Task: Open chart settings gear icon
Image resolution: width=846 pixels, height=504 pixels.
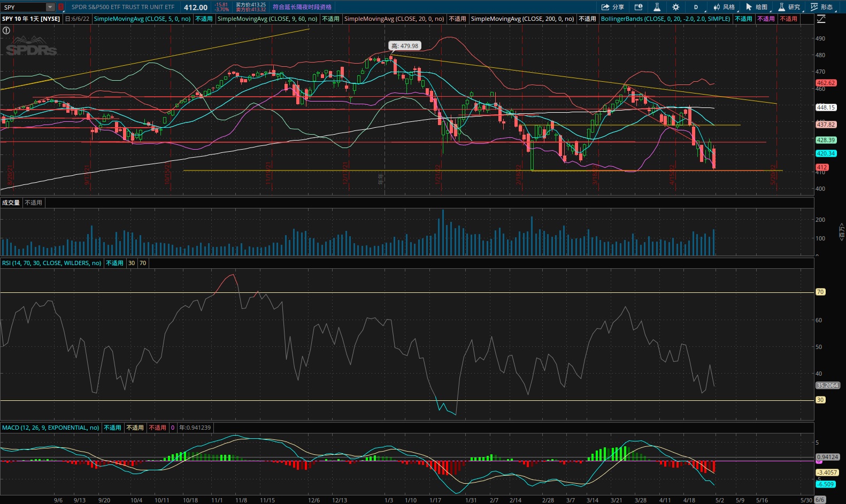Action: point(676,7)
